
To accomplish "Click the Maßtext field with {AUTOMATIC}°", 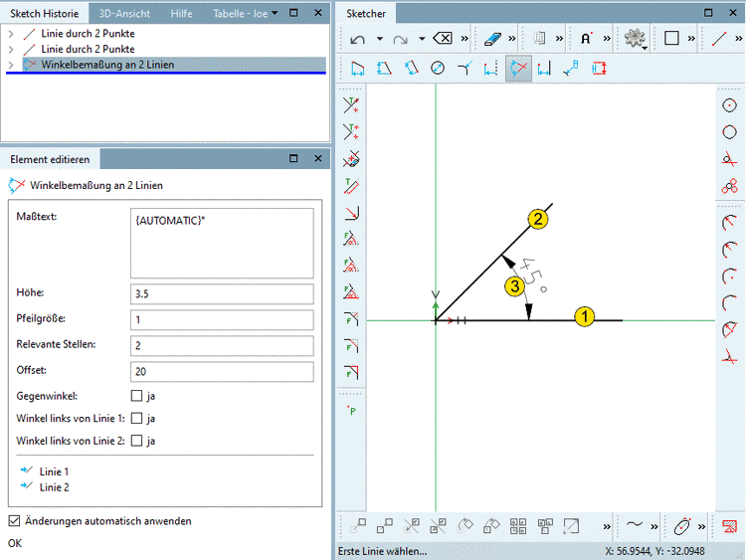I will pos(222,243).
